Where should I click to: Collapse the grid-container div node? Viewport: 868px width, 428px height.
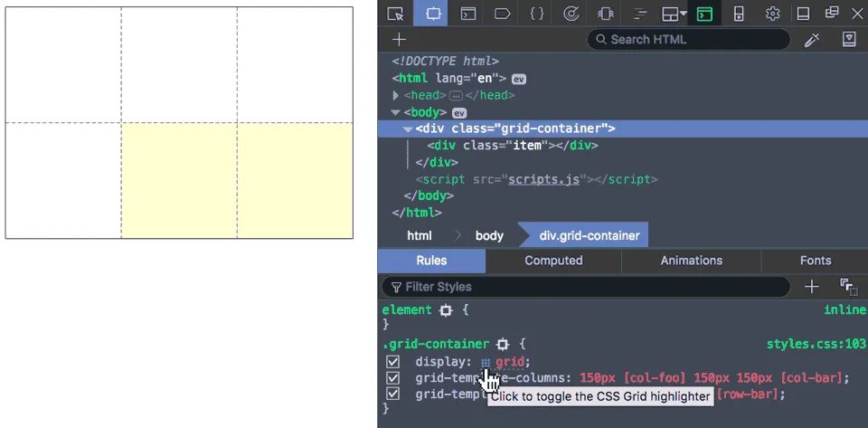click(x=408, y=129)
